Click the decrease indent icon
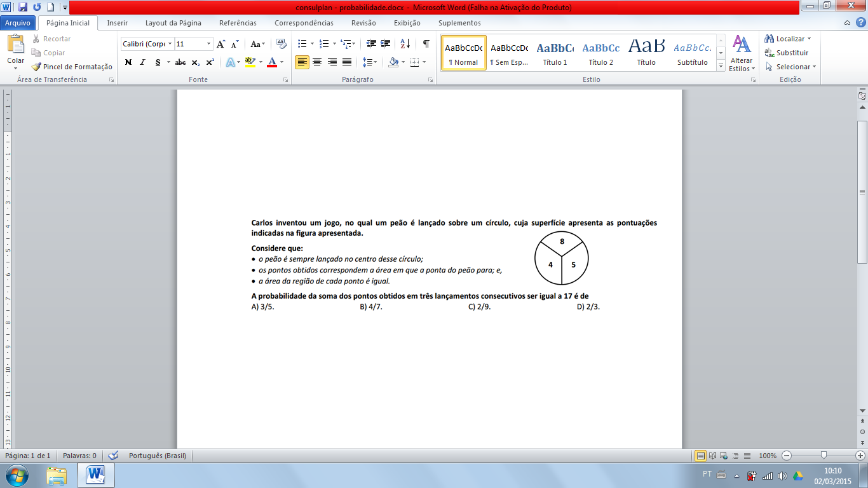The height and width of the screenshot is (488, 868). tap(371, 44)
